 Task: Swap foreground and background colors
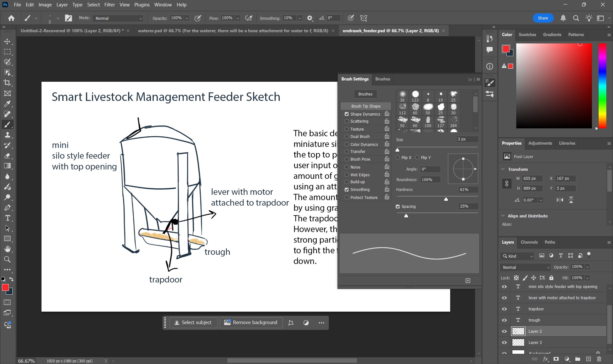[11, 279]
